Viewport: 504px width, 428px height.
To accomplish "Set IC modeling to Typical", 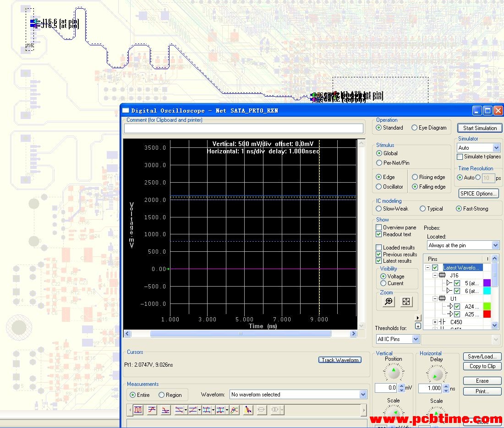I will point(431,209).
